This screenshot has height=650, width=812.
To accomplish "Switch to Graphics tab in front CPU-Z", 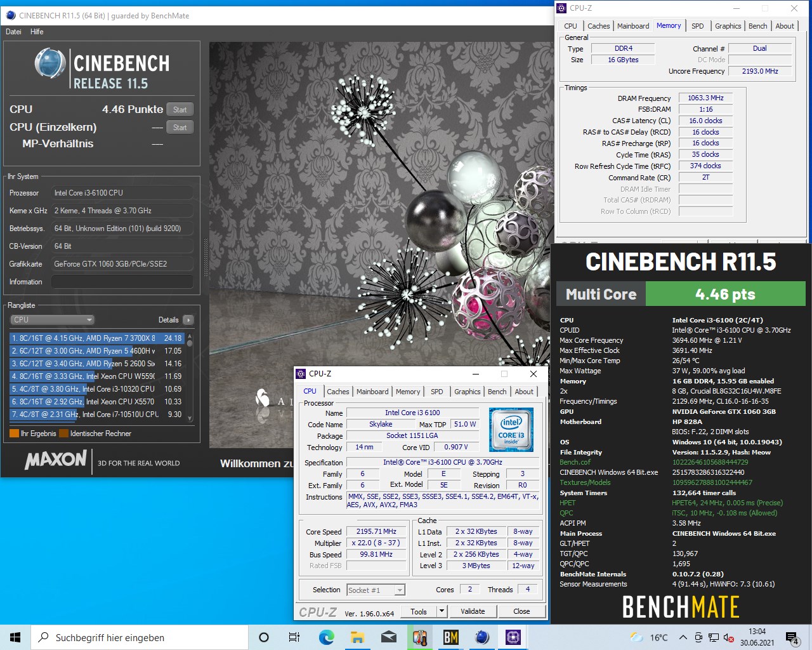I will point(468,392).
